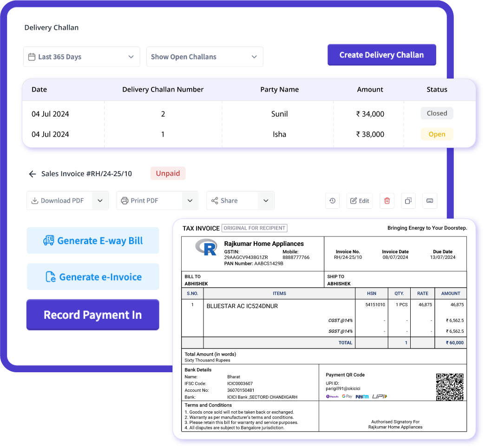Duplicate the invoice via the copy icon

408,200
